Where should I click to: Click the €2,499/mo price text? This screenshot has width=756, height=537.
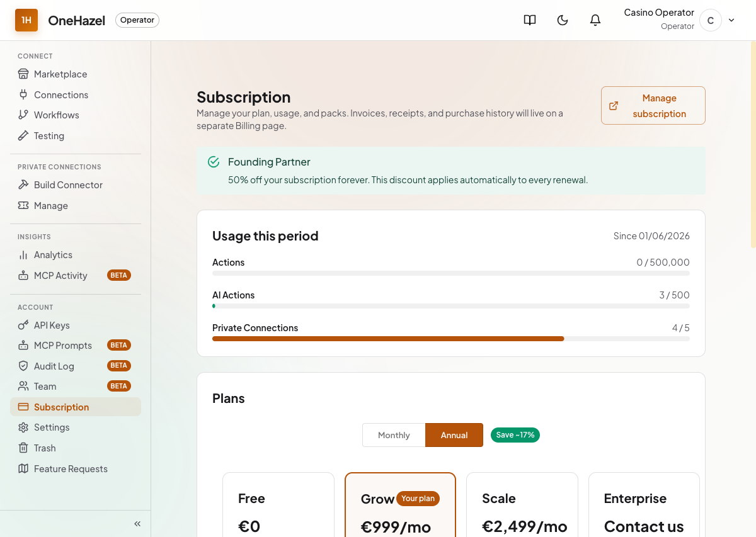pos(525,526)
